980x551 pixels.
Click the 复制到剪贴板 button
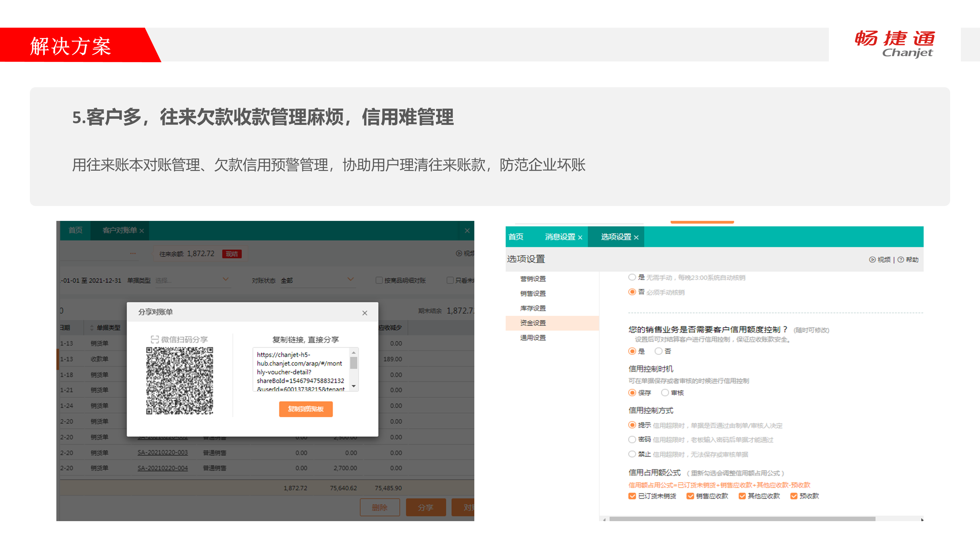click(x=306, y=409)
